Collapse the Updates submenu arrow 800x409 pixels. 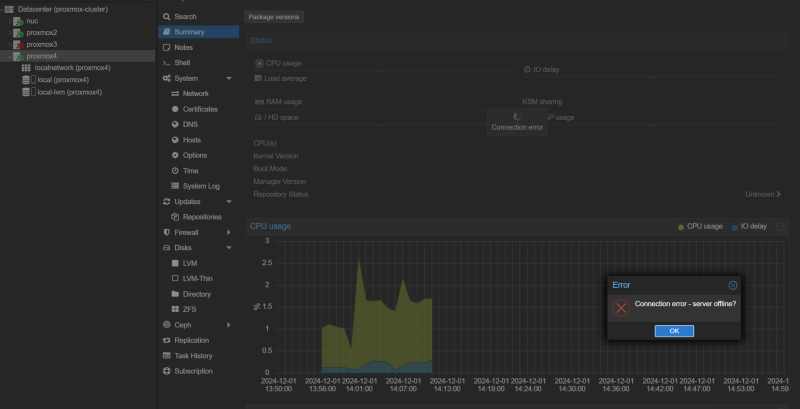pos(229,201)
